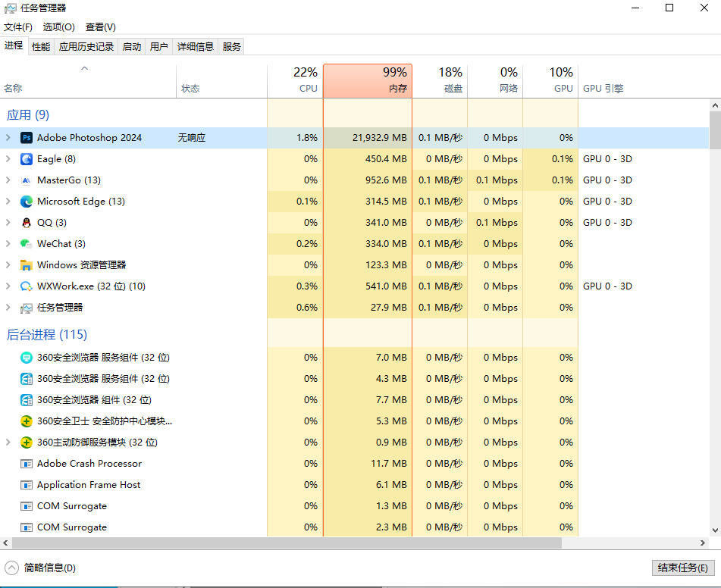
Task: Expand the WeChat (3) process group
Action: (x=8, y=244)
